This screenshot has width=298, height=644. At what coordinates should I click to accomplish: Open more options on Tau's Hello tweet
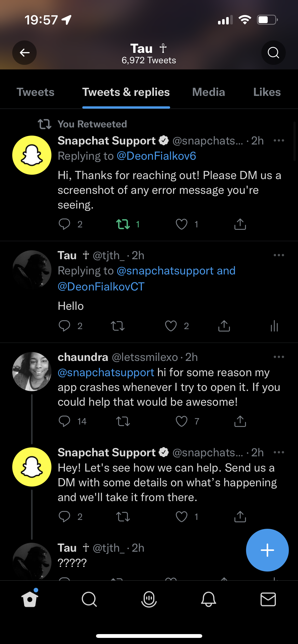click(x=279, y=255)
